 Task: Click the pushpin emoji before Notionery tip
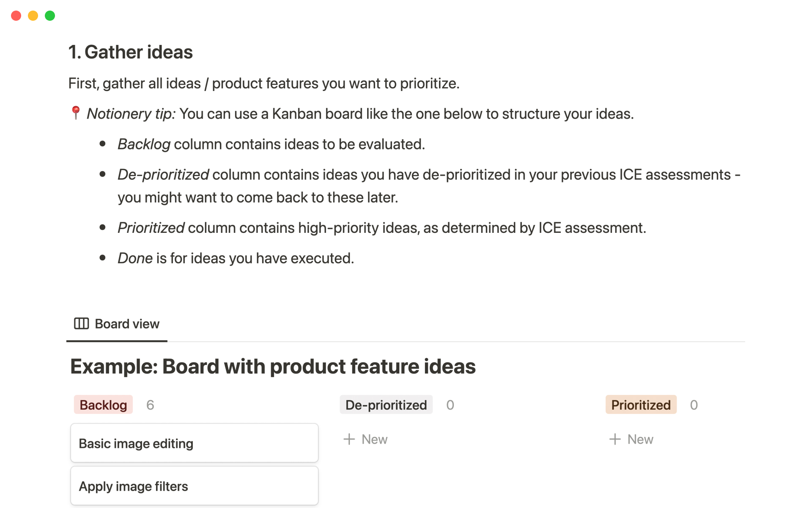click(x=76, y=113)
